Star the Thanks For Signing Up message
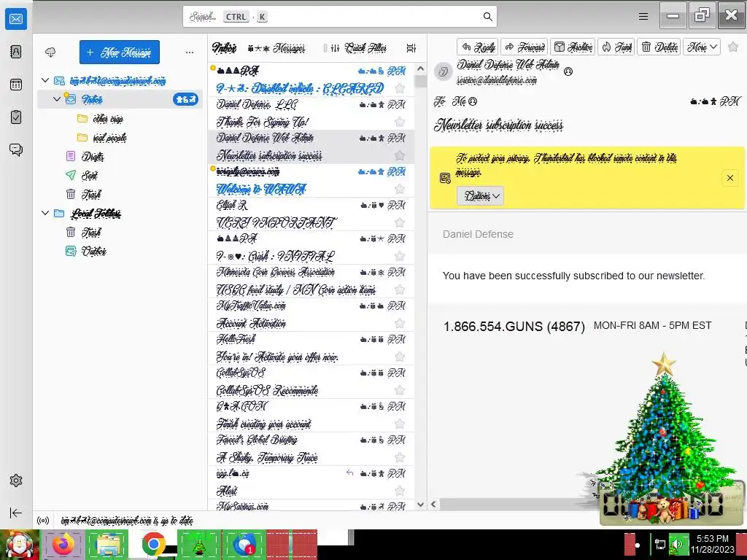The image size is (747, 560). click(x=400, y=122)
